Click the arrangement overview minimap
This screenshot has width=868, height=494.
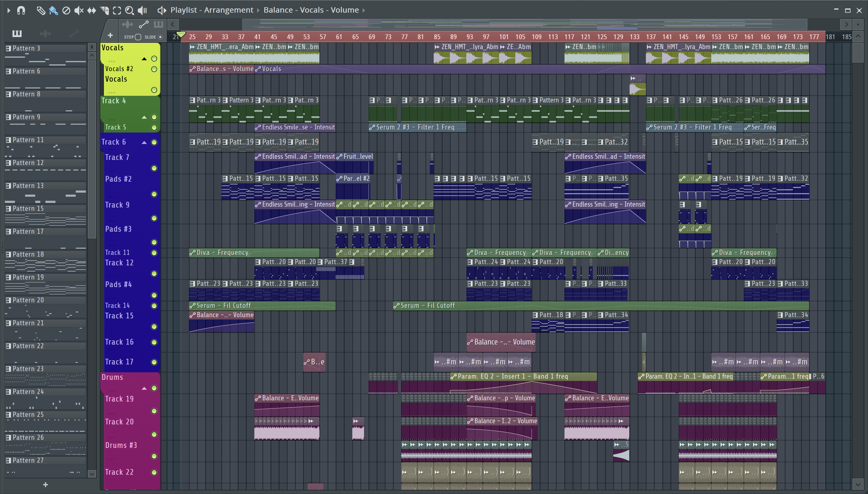click(x=524, y=24)
